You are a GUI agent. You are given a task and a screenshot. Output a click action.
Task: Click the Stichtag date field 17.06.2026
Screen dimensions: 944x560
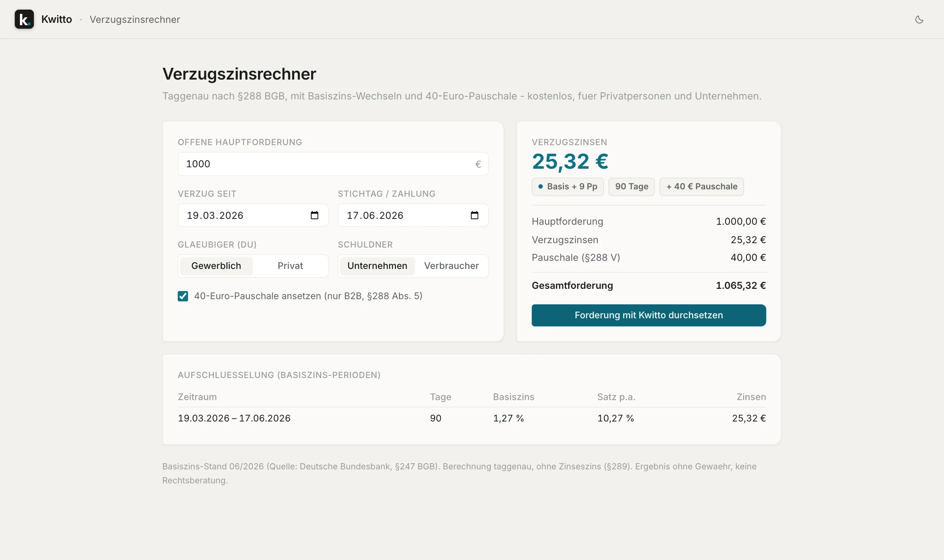point(413,215)
